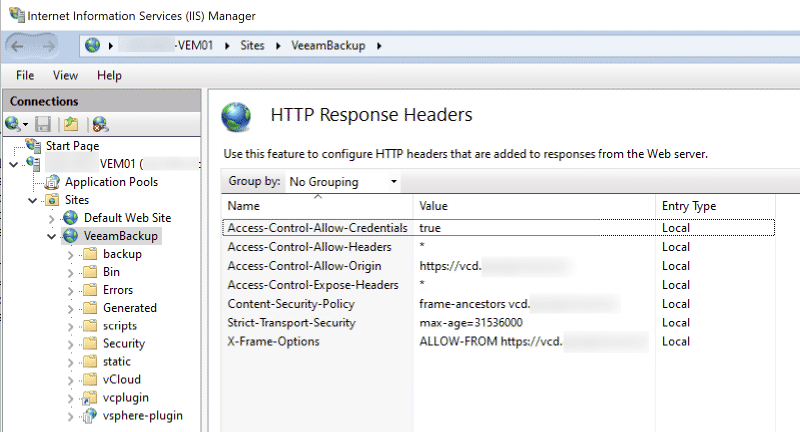The image size is (800, 432).
Task: Expand the backup folder node
Action: pos(70,255)
